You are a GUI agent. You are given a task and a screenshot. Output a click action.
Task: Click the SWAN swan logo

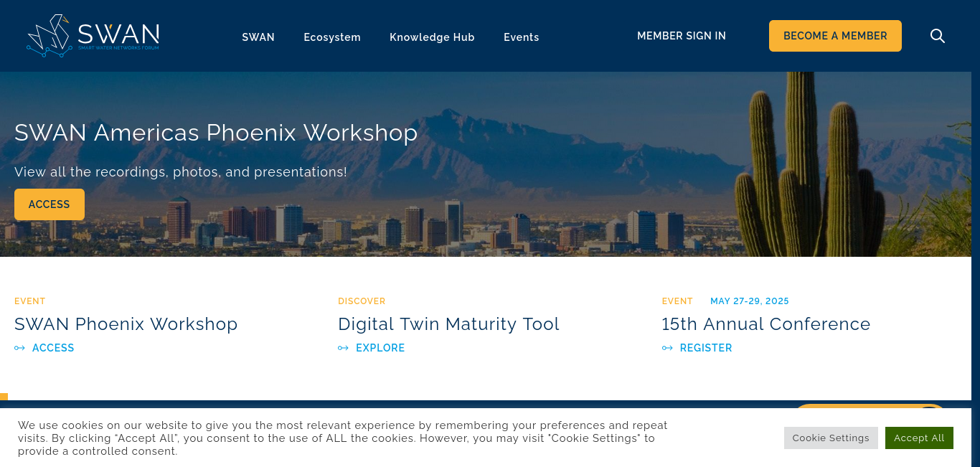[93, 36]
